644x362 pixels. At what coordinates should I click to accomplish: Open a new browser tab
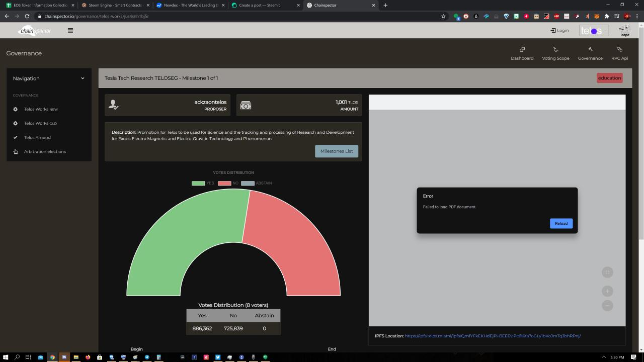(x=385, y=5)
